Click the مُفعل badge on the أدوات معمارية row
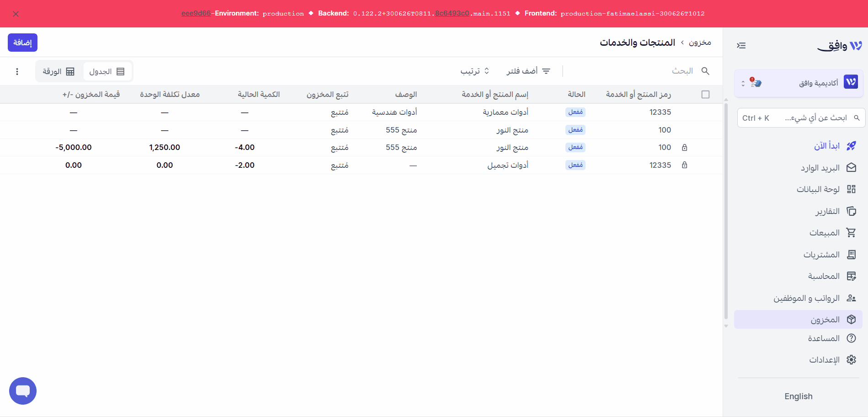868x417 pixels. click(575, 112)
